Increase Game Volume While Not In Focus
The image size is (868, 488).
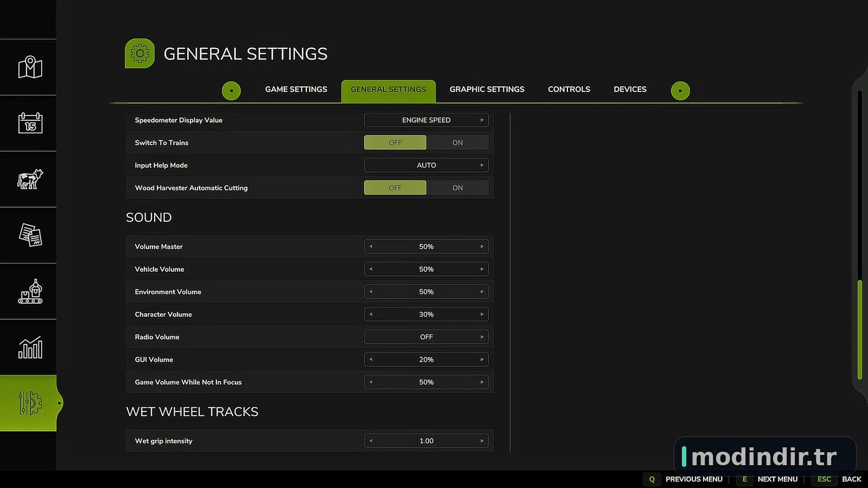coord(482,382)
